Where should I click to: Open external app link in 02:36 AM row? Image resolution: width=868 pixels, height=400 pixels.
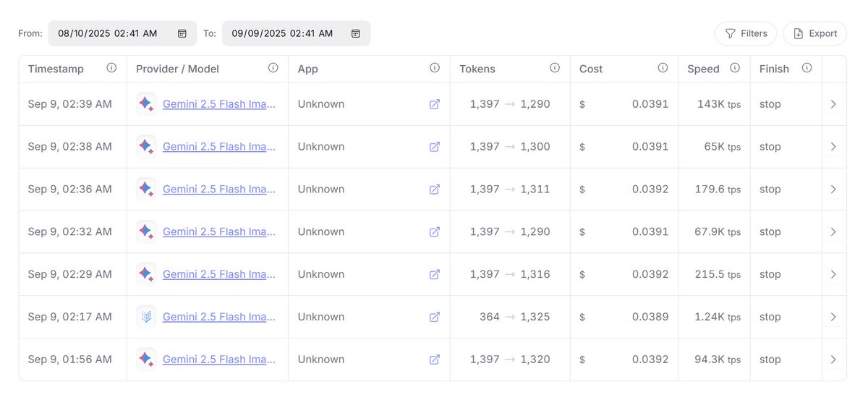[x=435, y=190]
